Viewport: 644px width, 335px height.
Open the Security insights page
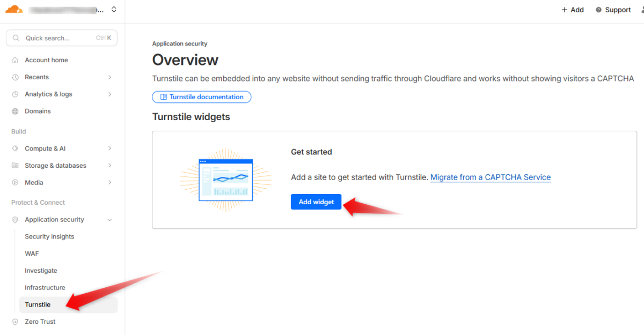tap(49, 236)
